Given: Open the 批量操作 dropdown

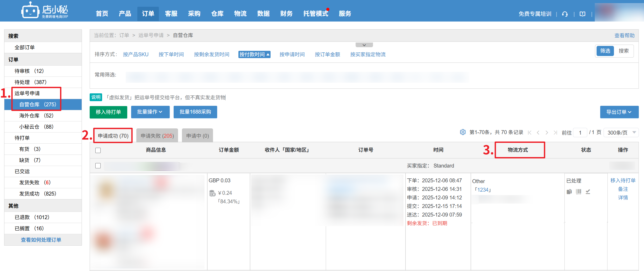Looking at the screenshot, I should point(150,112).
